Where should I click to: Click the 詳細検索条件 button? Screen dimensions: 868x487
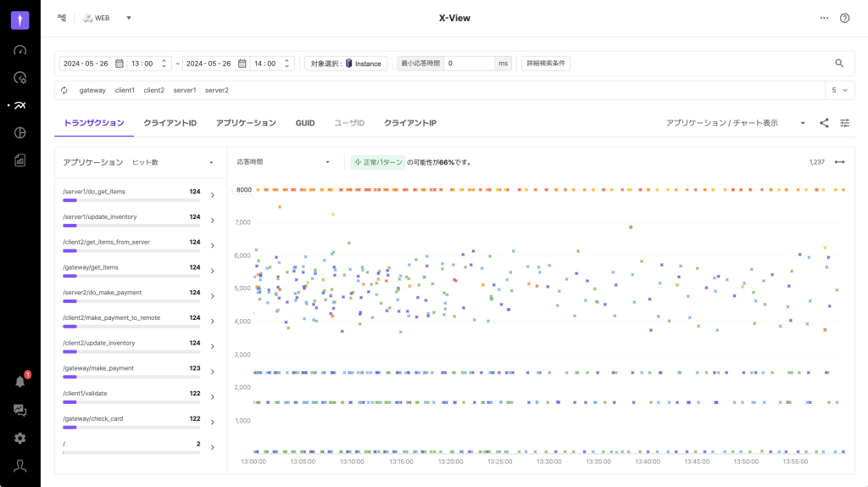pyautogui.click(x=546, y=64)
